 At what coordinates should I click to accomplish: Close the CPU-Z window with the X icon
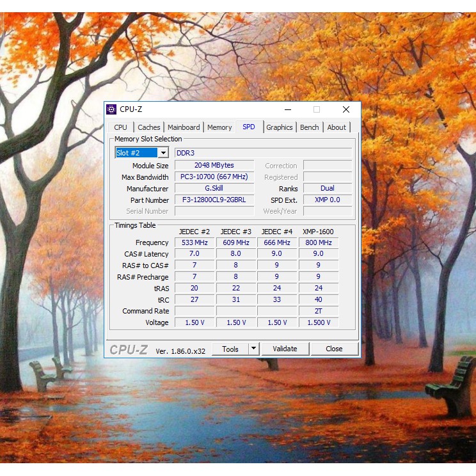coord(346,109)
